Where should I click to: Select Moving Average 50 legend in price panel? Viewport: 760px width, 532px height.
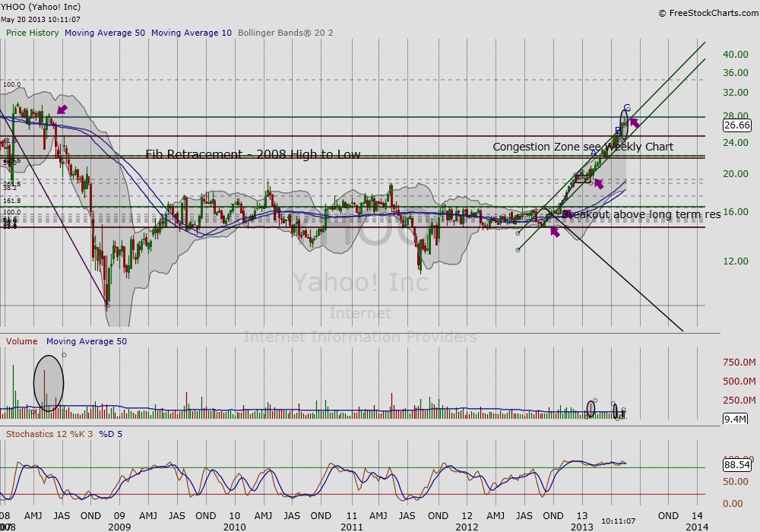[x=105, y=33]
